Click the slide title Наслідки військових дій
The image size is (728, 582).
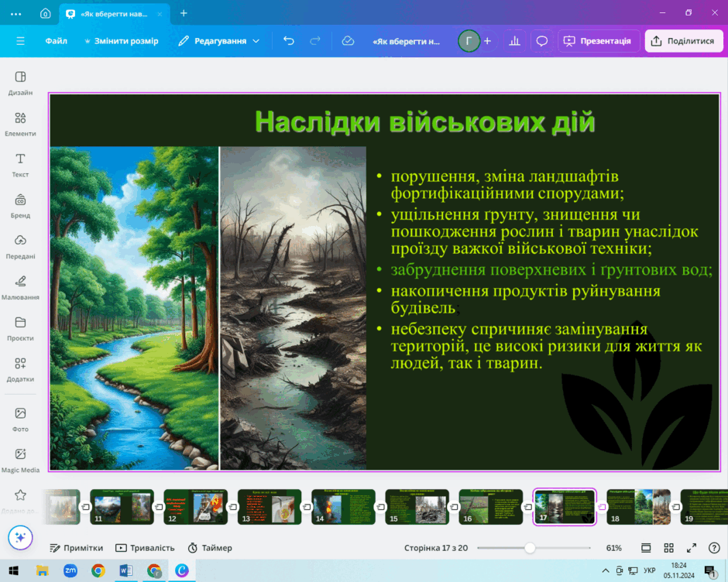point(425,122)
